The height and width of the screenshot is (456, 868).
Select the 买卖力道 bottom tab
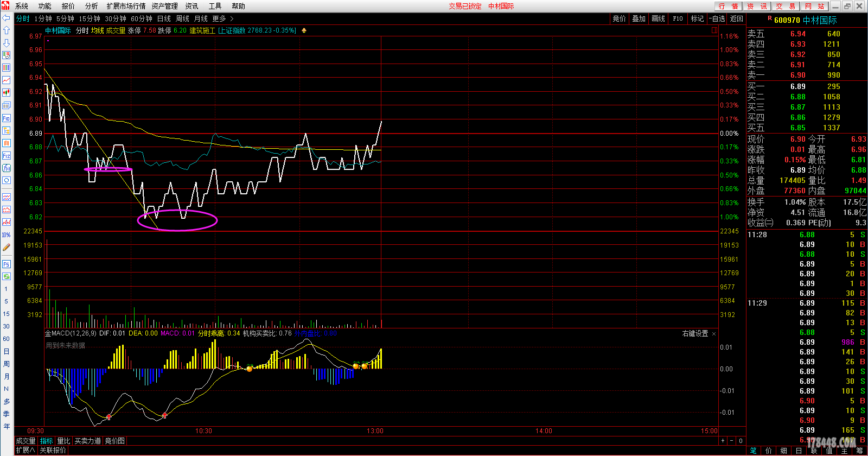pyautogui.click(x=88, y=441)
